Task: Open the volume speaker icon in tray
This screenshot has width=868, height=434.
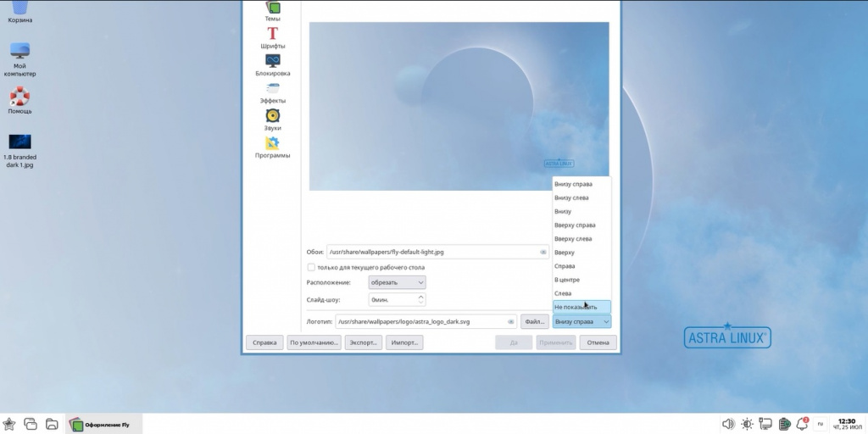Action: coord(727,424)
